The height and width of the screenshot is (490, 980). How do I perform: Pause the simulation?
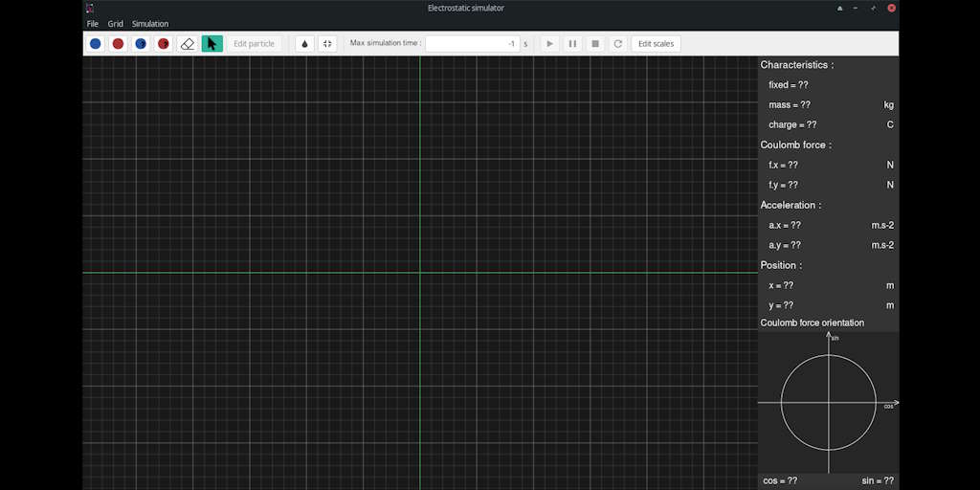572,44
